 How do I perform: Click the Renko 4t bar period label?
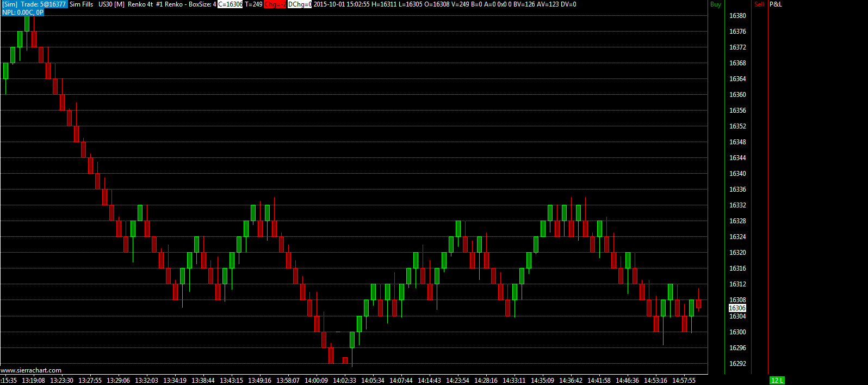(140, 4)
